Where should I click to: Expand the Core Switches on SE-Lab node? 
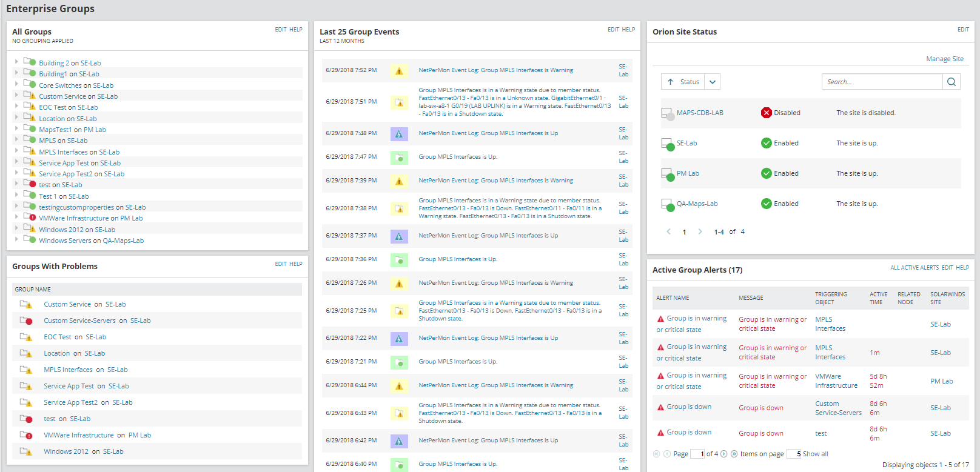tap(16, 84)
